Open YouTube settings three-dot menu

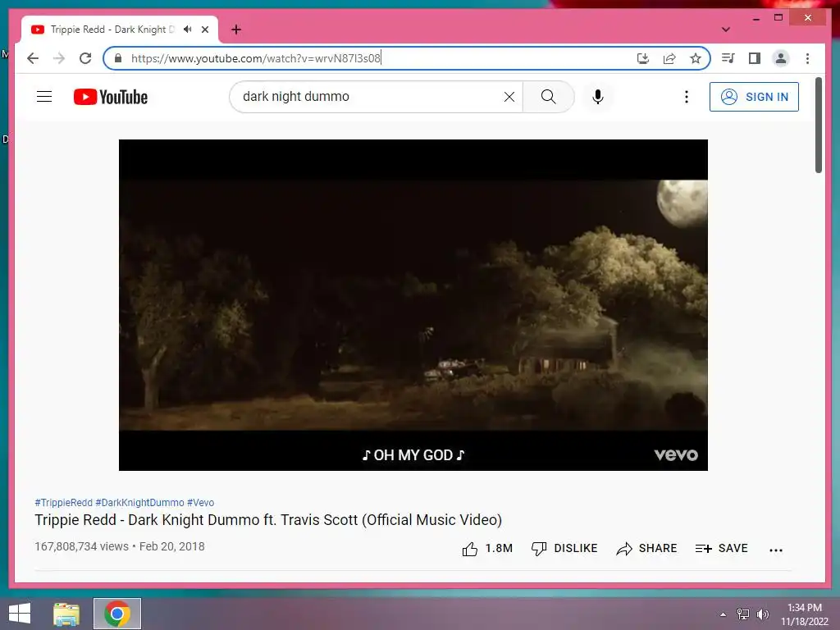687,97
